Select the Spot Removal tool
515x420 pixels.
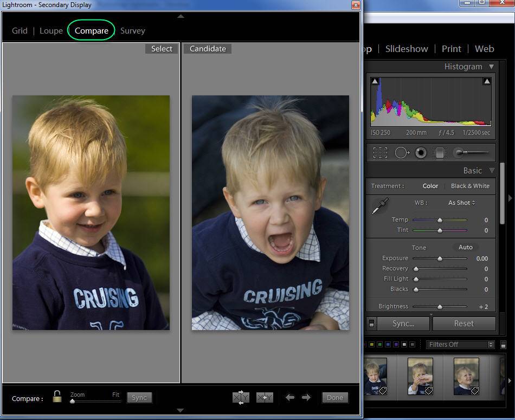point(402,153)
